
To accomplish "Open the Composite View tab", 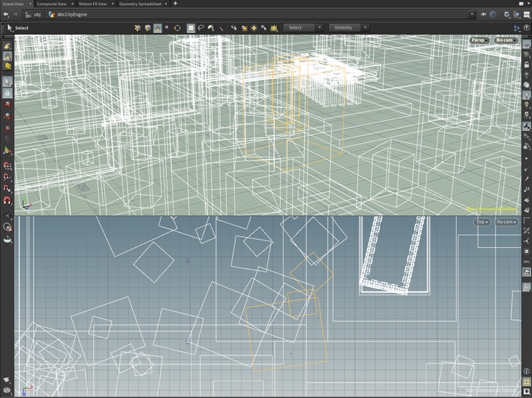I will (x=51, y=4).
